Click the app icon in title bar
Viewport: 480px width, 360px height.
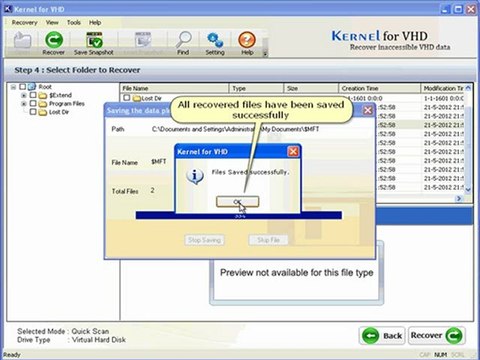8,9
